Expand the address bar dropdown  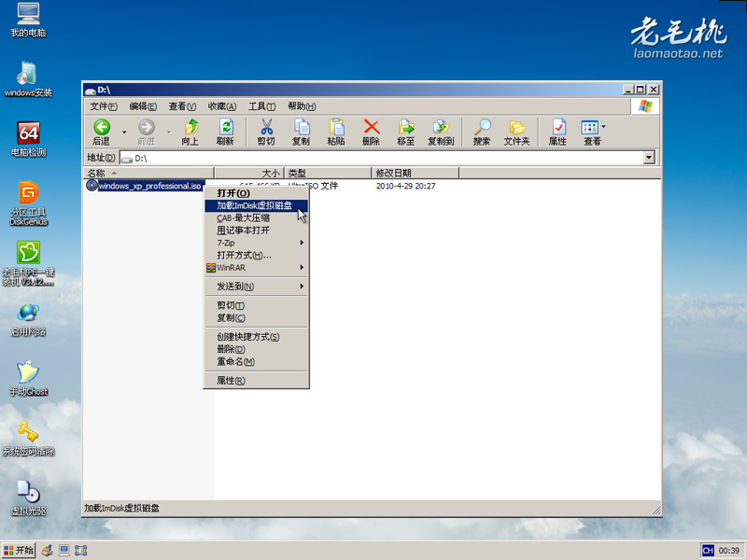[648, 158]
